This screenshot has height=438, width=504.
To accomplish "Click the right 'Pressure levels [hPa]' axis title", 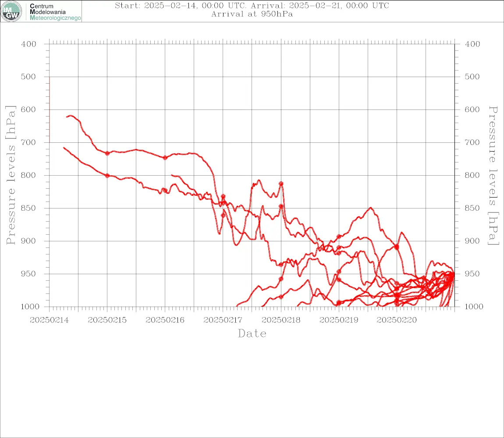I will pos(493,176).
